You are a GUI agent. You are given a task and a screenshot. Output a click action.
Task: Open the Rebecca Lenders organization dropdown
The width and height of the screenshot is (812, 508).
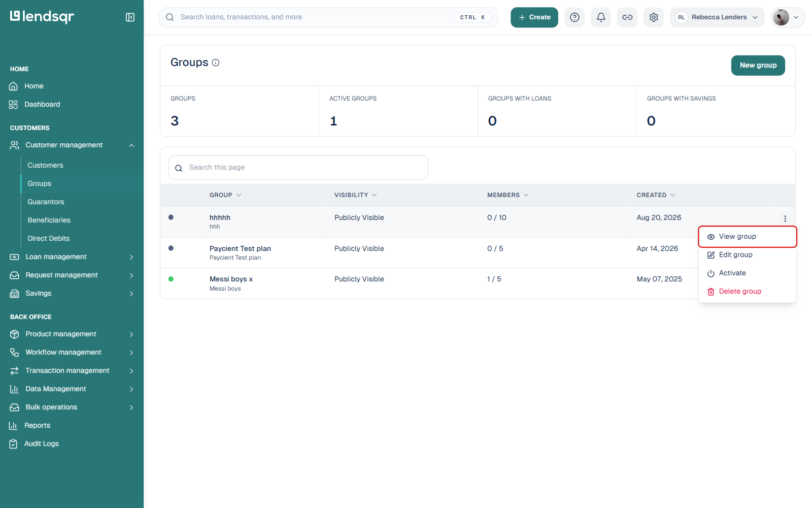click(x=717, y=17)
